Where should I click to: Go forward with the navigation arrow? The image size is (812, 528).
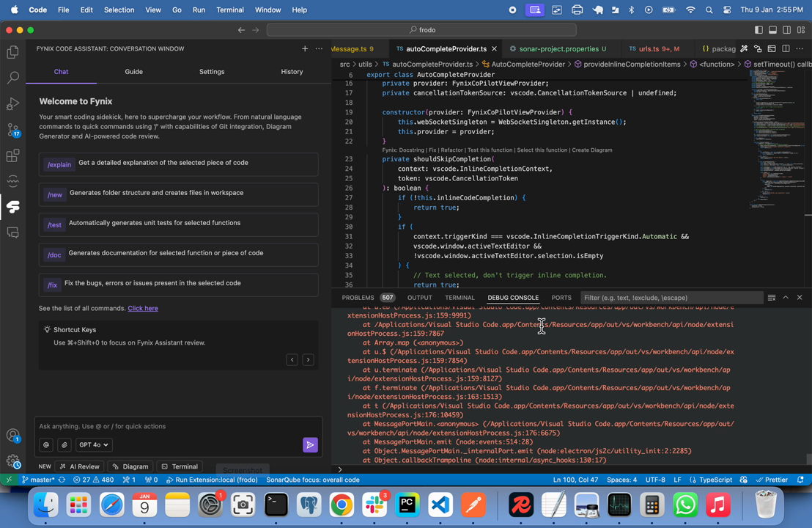(255, 30)
